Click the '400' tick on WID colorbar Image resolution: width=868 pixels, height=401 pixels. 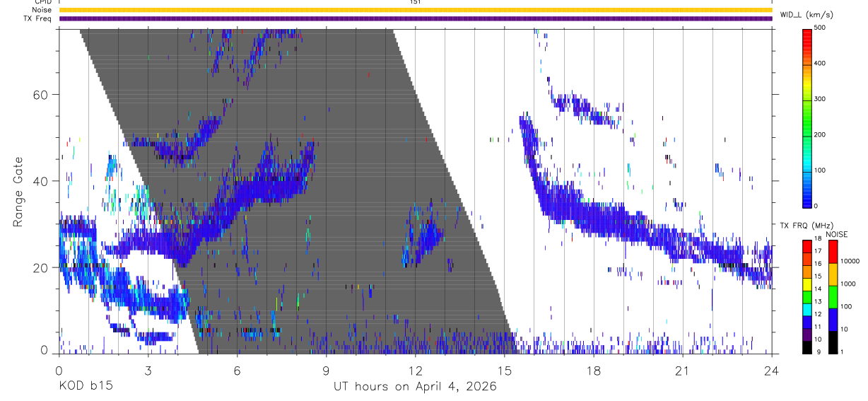[x=820, y=64]
